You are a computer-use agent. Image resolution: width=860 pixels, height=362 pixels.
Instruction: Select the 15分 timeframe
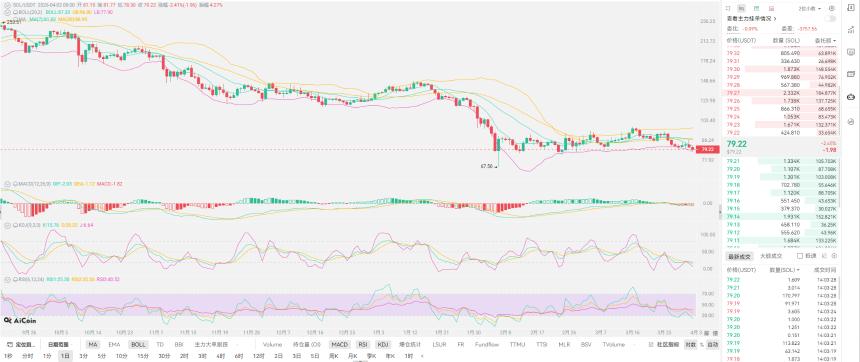(x=143, y=356)
